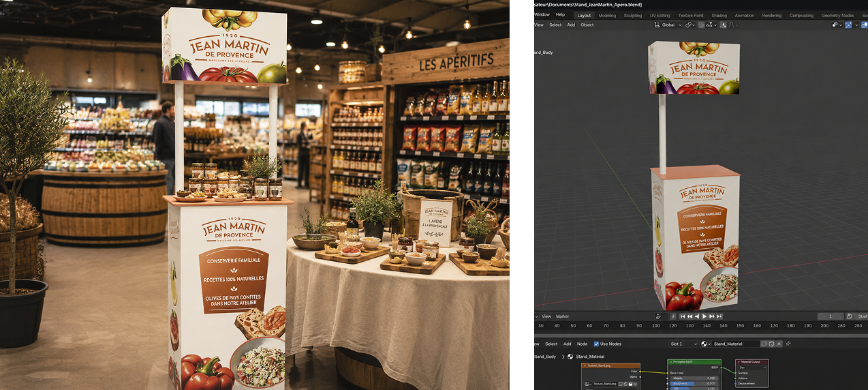Go to the Animation workspace tab
The width and height of the screenshot is (868, 390).
pos(745,15)
